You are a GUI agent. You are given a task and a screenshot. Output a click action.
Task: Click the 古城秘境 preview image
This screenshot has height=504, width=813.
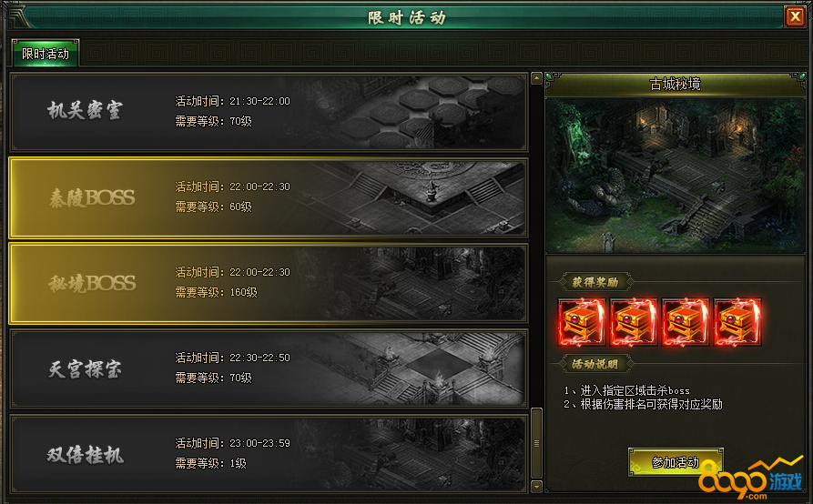click(x=676, y=176)
